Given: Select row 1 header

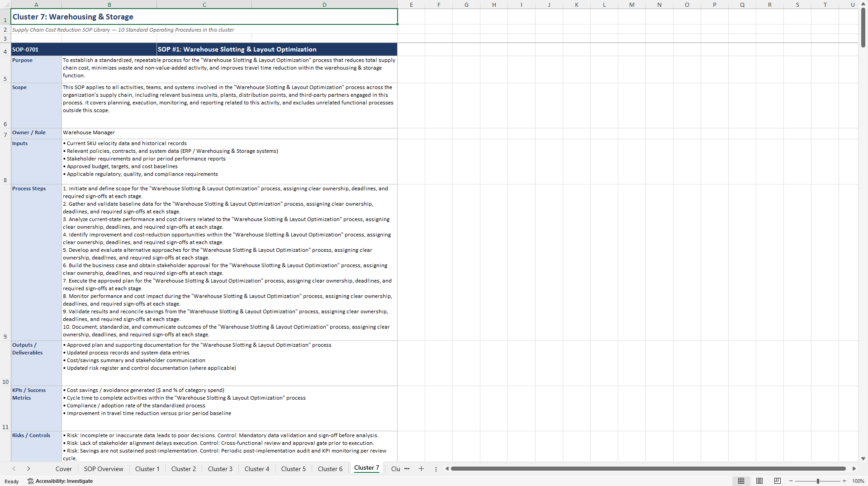Looking at the screenshot, I should click(5, 17).
